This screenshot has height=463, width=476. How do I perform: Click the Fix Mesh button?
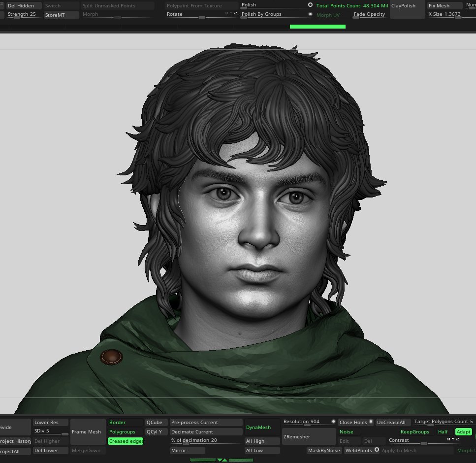pyautogui.click(x=444, y=5)
